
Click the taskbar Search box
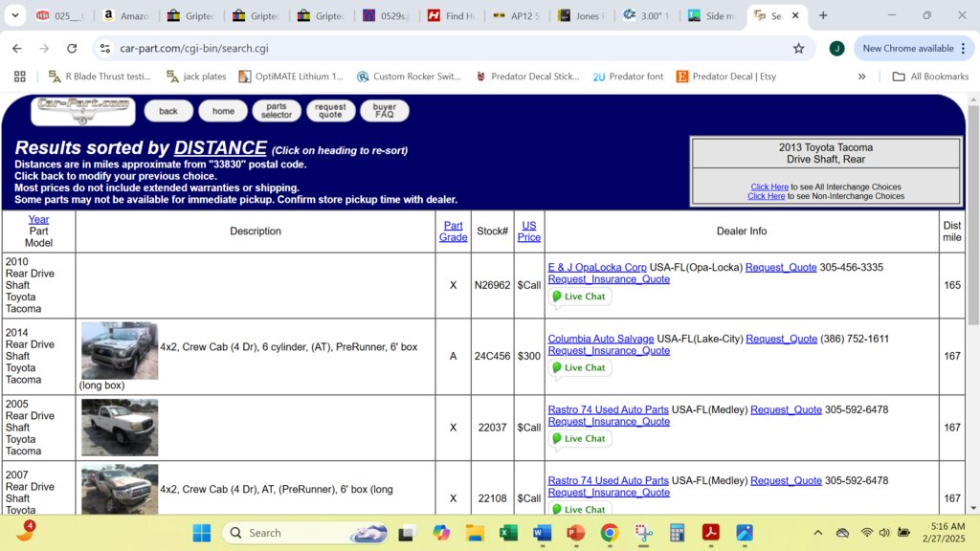click(305, 533)
